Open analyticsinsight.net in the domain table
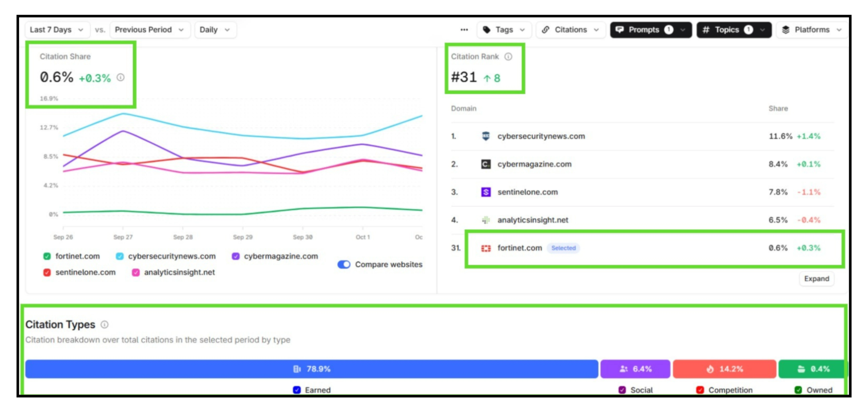The image size is (868, 407). [533, 220]
